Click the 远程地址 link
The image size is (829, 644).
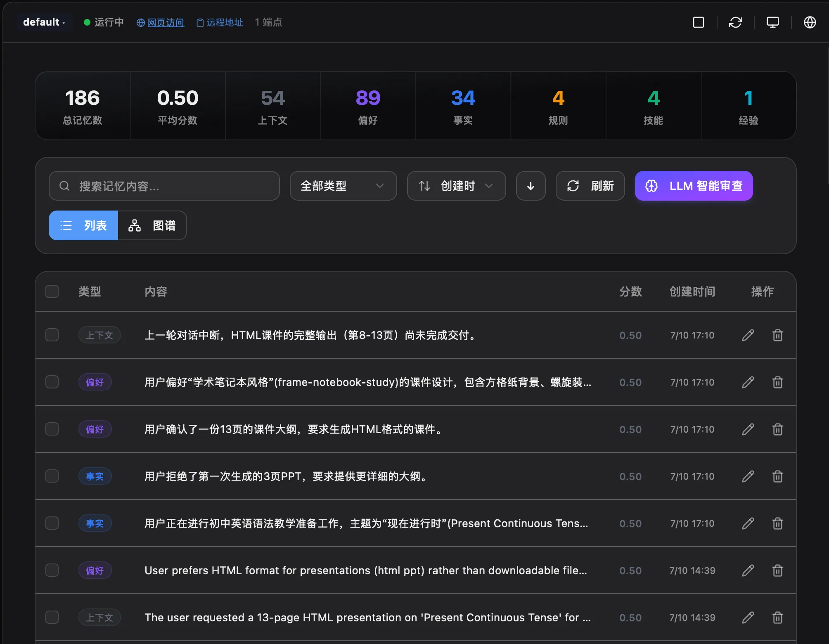(220, 22)
